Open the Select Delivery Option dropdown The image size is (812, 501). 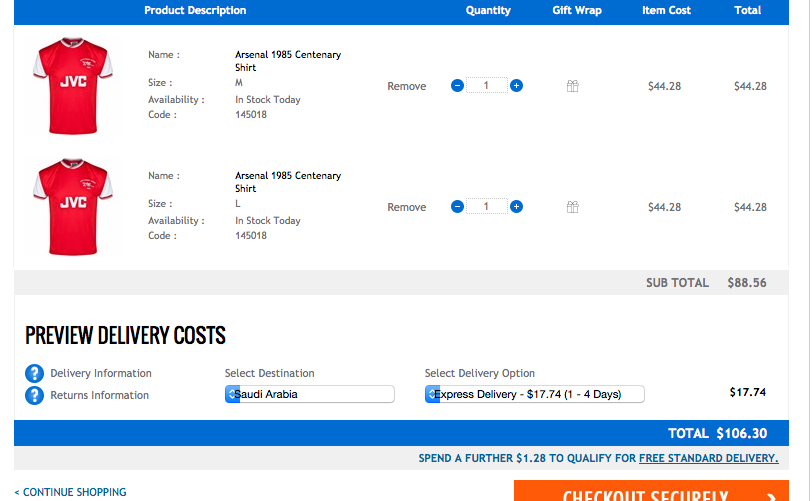coord(534,394)
